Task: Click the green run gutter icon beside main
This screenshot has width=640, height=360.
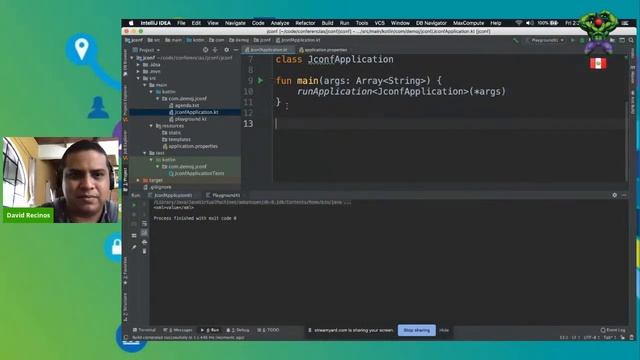Action: coord(260,80)
